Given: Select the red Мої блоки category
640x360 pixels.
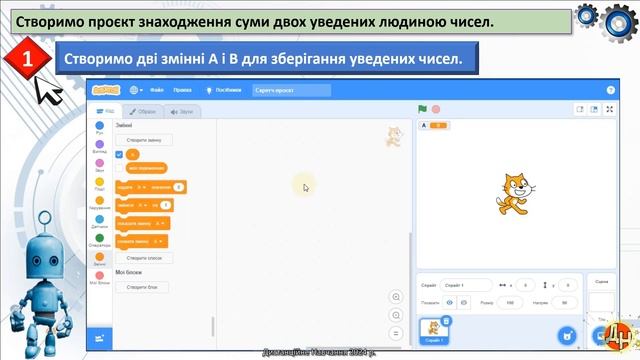Looking at the screenshot, I should coord(100,278).
